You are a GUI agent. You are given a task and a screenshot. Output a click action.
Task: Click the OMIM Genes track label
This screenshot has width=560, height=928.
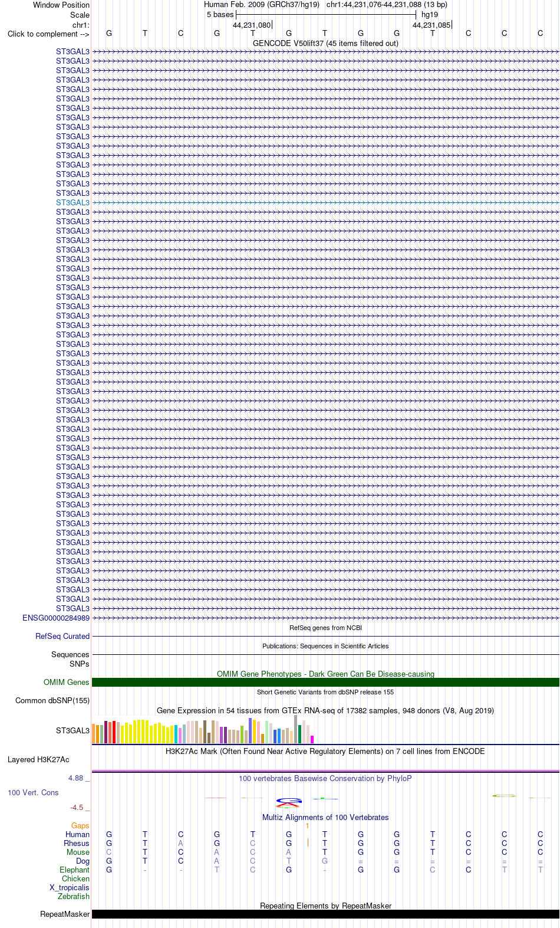67,682
